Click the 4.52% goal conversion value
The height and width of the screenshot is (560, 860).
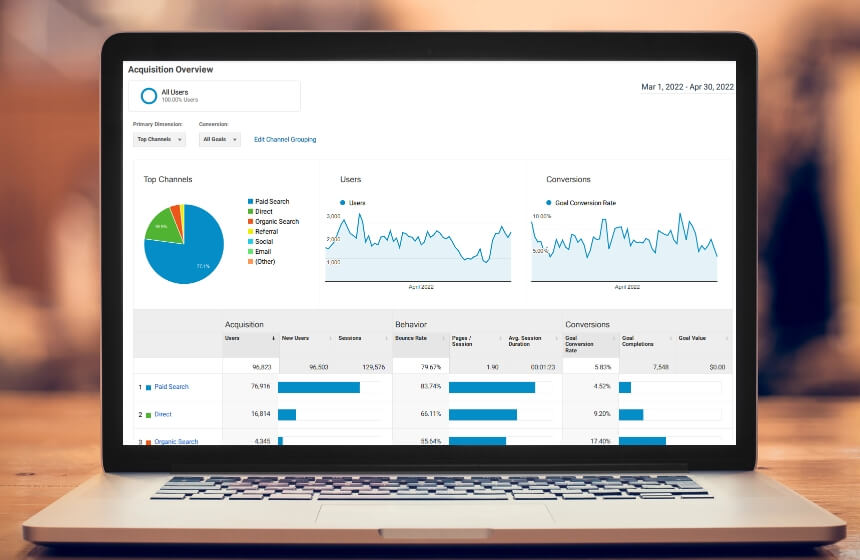pos(602,386)
